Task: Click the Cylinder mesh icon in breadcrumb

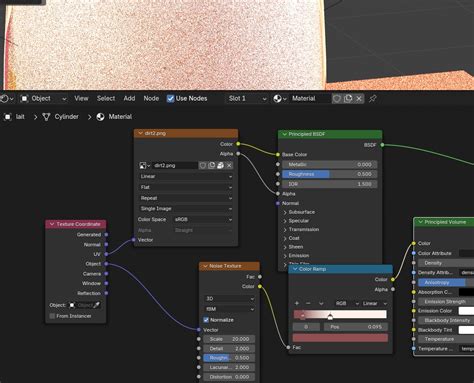Action: point(46,117)
